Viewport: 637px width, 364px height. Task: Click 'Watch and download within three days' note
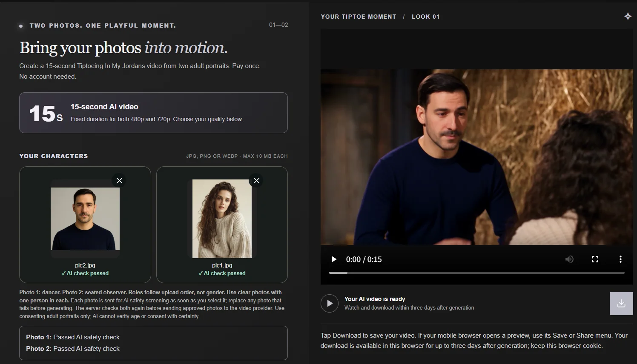click(x=409, y=307)
